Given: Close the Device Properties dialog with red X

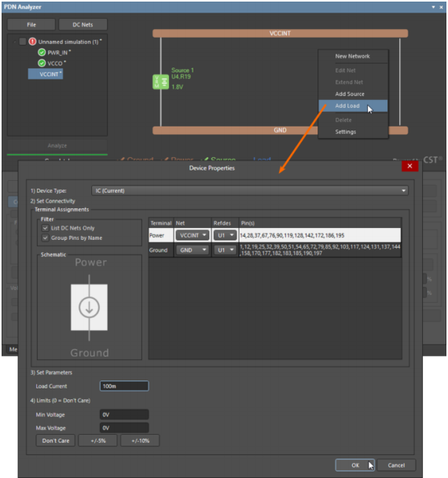Looking at the screenshot, I should click(409, 166).
